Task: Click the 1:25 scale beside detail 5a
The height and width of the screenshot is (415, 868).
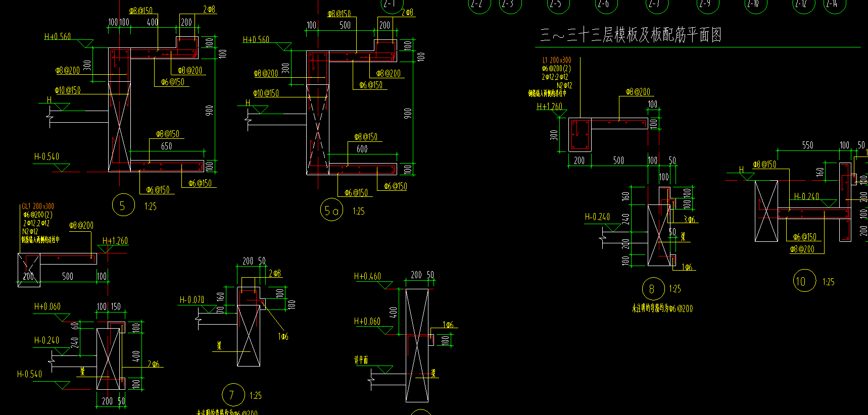Action: [x=359, y=212]
